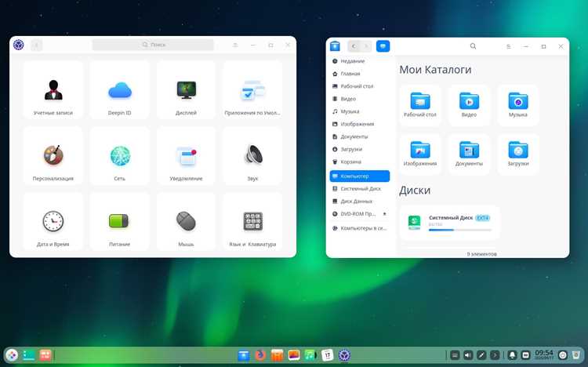Click the 09:54 clock in the dock
The image size is (588, 367).
click(x=544, y=354)
